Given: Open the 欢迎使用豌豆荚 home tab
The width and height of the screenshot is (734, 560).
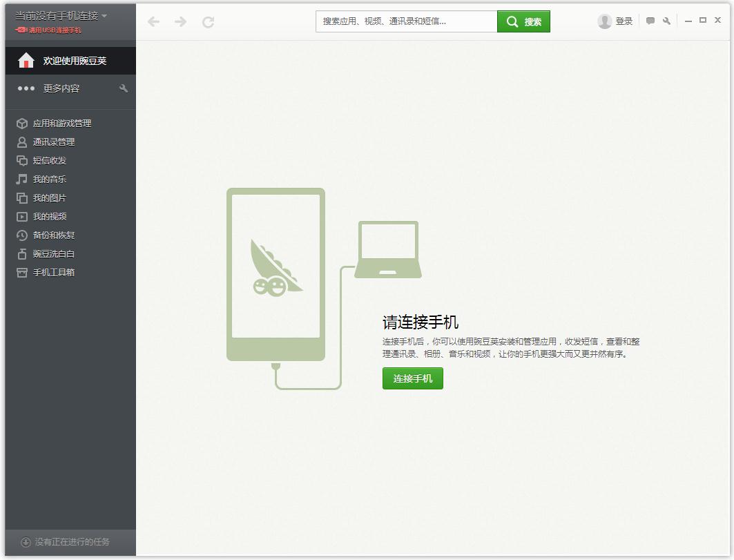Looking at the screenshot, I should [x=70, y=60].
